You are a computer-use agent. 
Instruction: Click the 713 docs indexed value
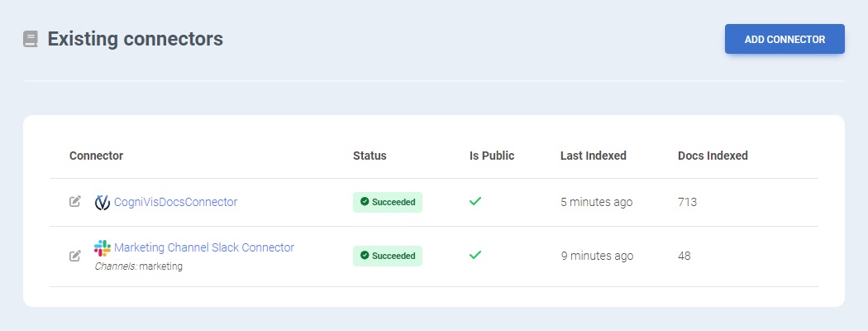click(x=687, y=202)
